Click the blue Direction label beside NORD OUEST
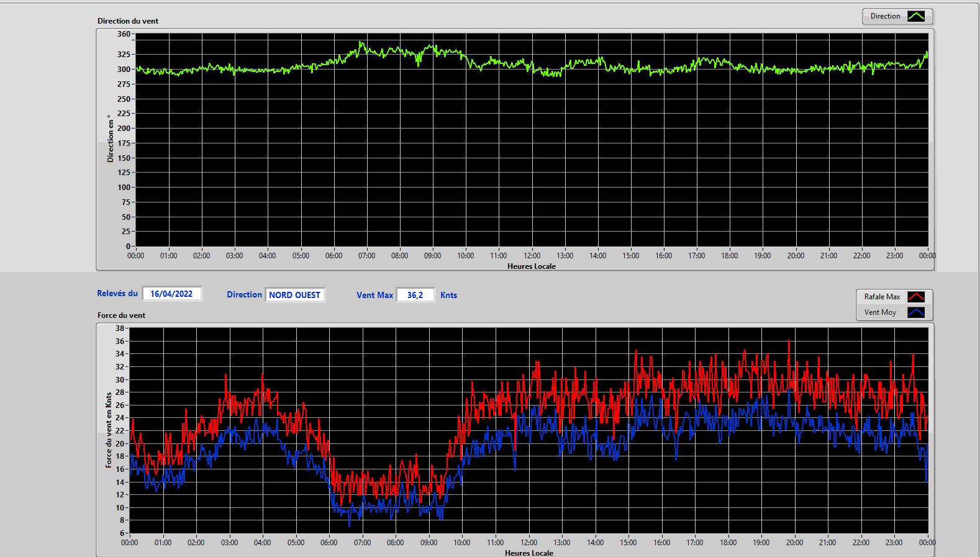The image size is (980, 557). click(x=244, y=295)
